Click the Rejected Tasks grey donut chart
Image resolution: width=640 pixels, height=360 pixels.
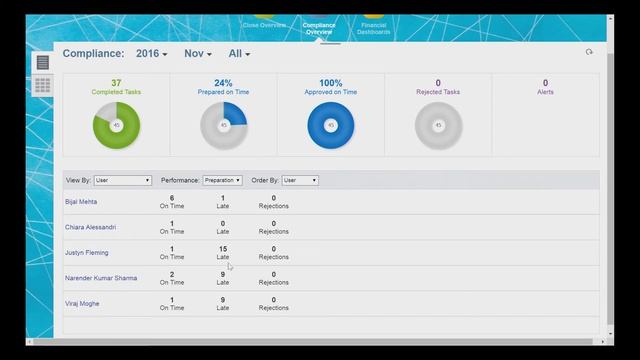[438, 125]
